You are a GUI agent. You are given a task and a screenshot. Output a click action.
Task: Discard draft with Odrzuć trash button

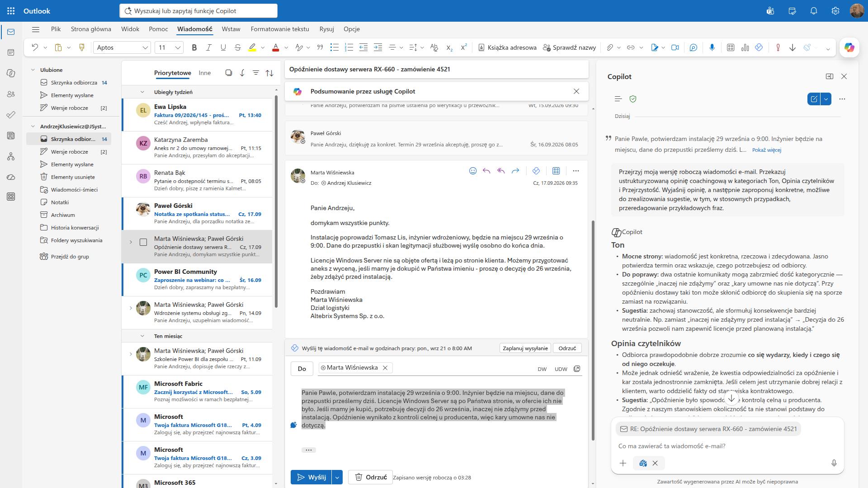[371, 477]
